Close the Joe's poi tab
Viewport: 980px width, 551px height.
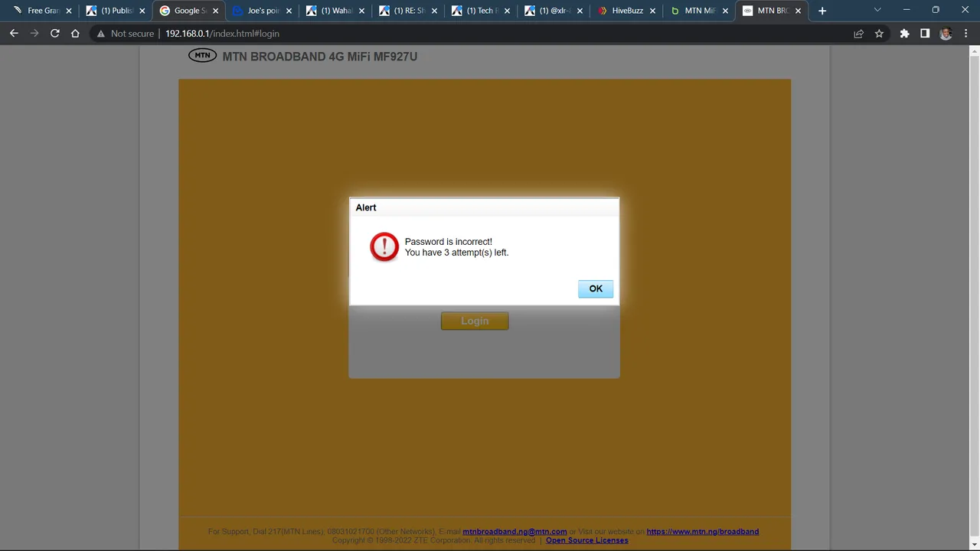(289, 11)
